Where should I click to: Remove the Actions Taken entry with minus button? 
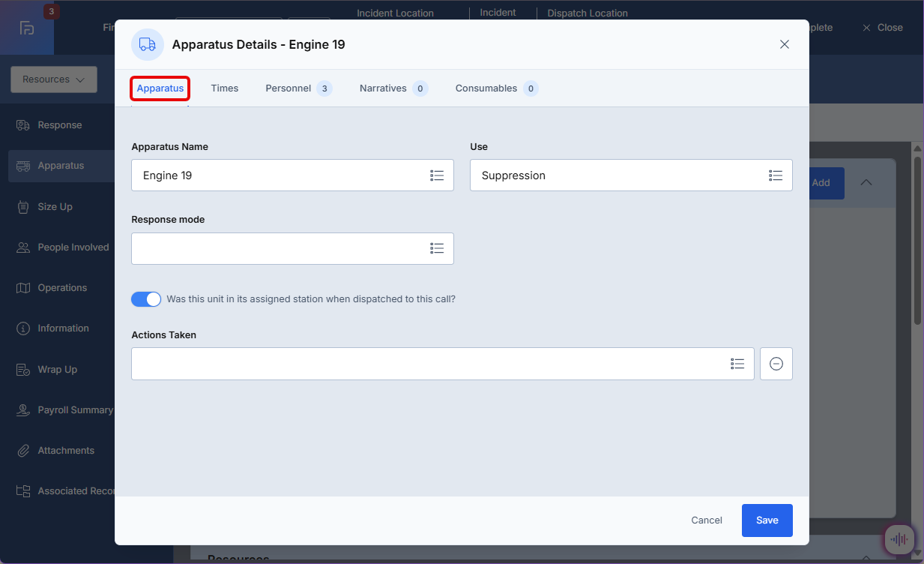[x=776, y=364]
